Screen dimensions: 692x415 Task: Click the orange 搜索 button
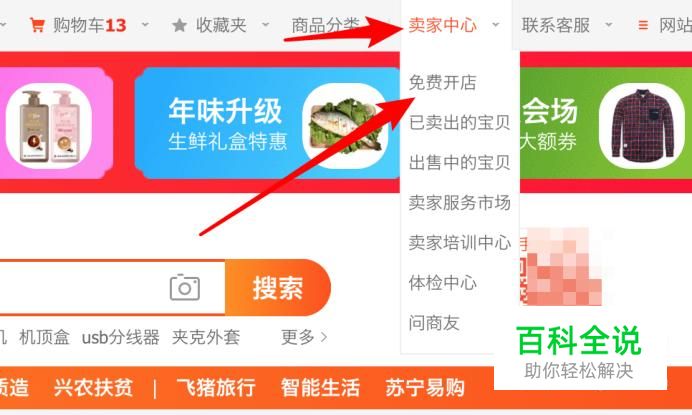click(x=278, y=288)
